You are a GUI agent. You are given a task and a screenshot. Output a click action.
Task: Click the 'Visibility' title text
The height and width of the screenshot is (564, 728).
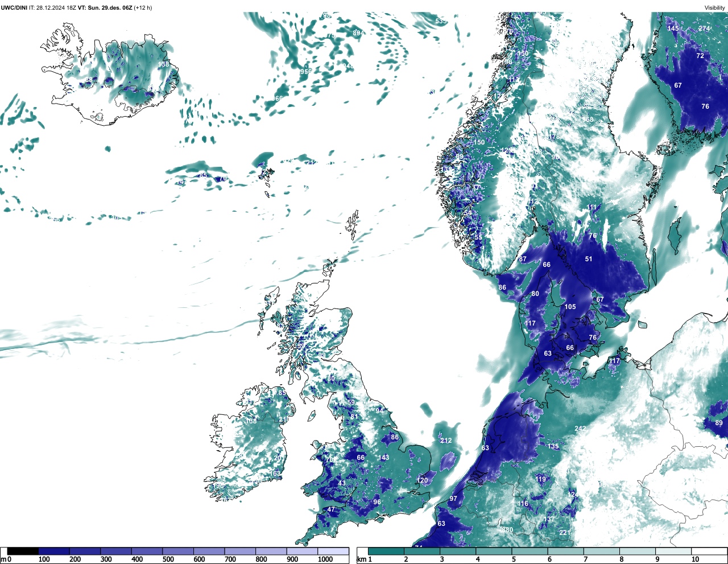click(x=715, y=7)
